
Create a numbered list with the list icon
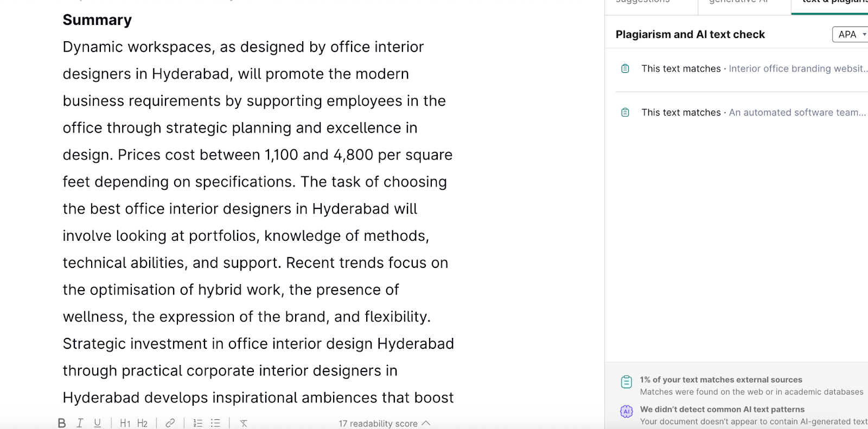198,423
